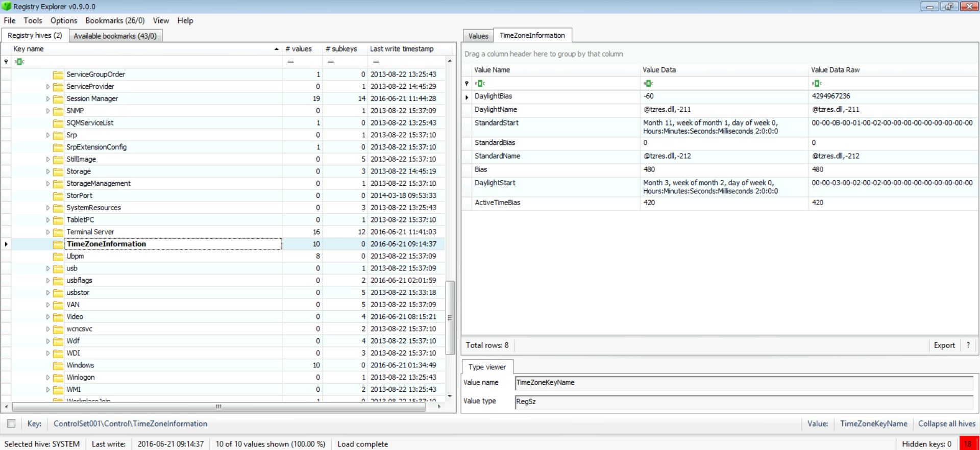The width and height of the screenshot is (980, 450).
Task: Click the red hidden keys count 18
Action: point(968,444)
